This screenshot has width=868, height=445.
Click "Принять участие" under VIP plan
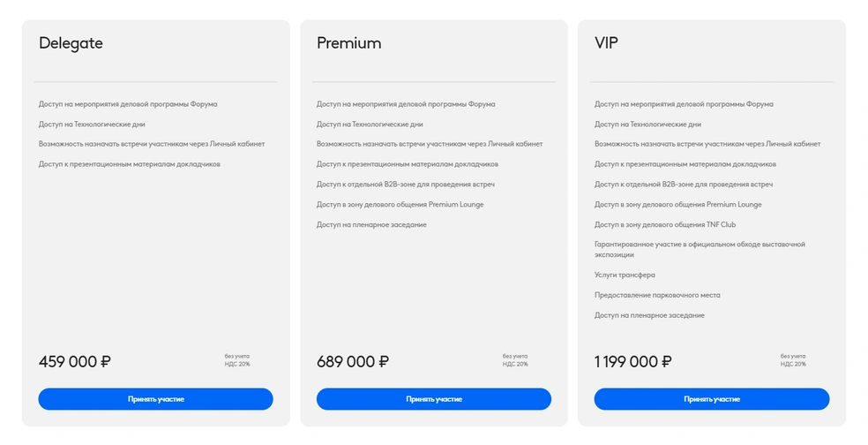tap(711, 399)
